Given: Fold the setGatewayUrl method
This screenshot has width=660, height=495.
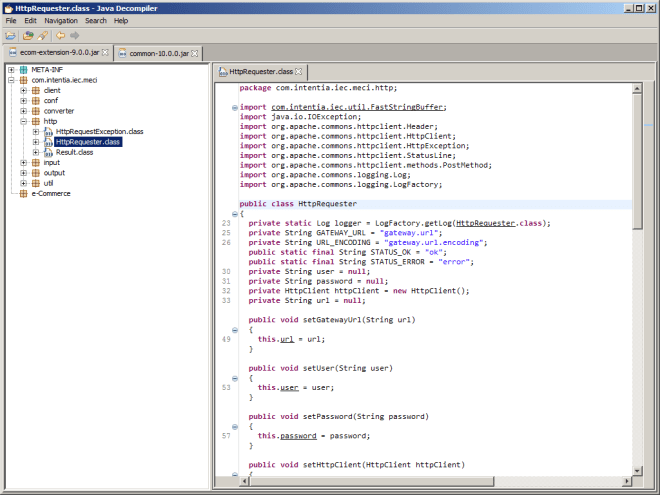Looking at the screenshot, I should pos(234,329).
